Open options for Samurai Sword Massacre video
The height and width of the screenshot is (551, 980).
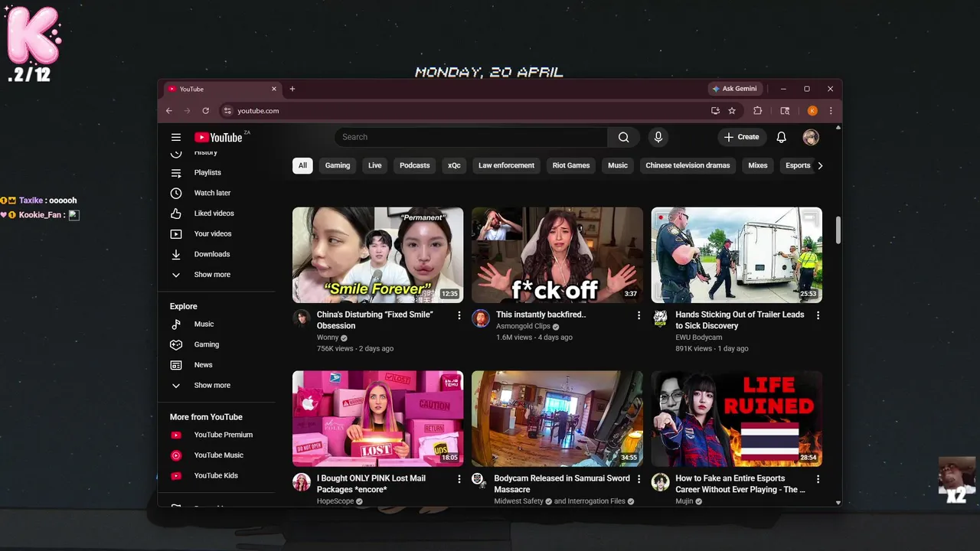pos(639,479)
